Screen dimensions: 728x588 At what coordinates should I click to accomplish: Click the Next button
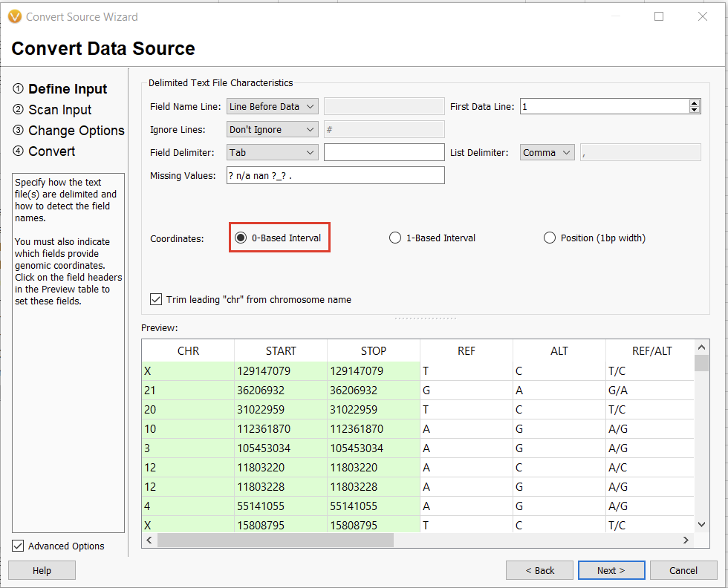[x=611, y=570]
